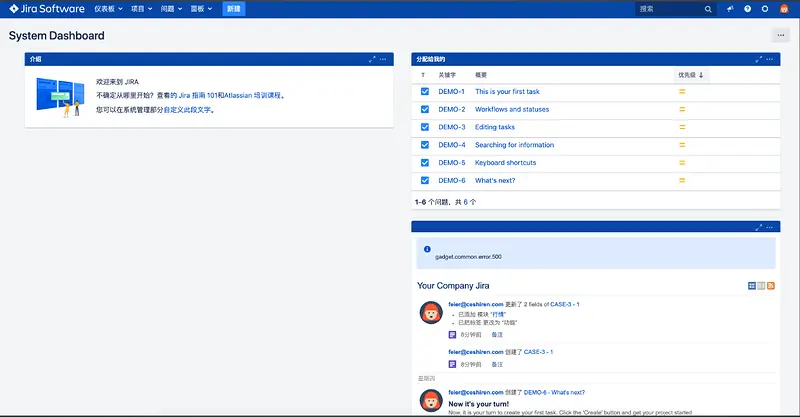Click the Jira Software logo

click(46, 9)
